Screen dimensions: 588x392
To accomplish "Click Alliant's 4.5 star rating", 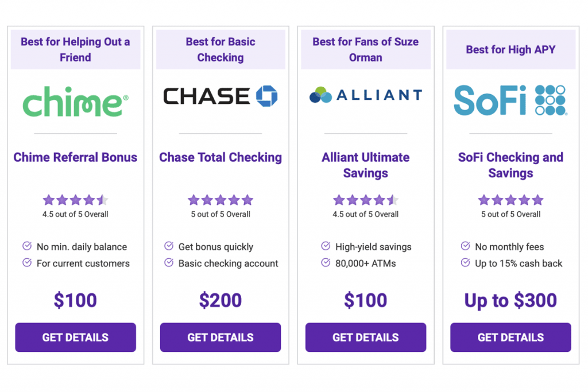I will point(365,200).
